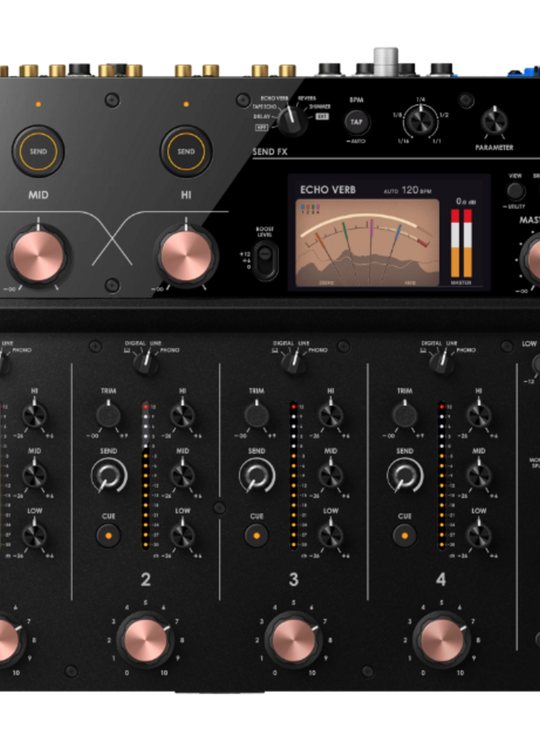Click the MASTER level meter on display
This screenshot has width=540, height=756.
(461, 243)
